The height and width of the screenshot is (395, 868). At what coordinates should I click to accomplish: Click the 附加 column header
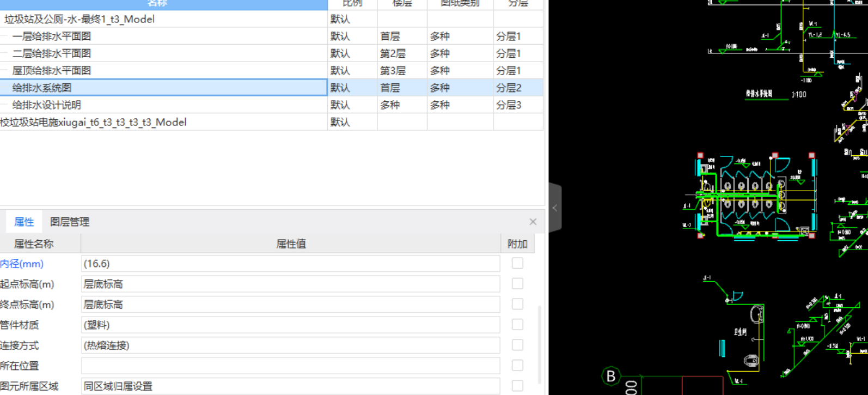click(x=517, y=244)
